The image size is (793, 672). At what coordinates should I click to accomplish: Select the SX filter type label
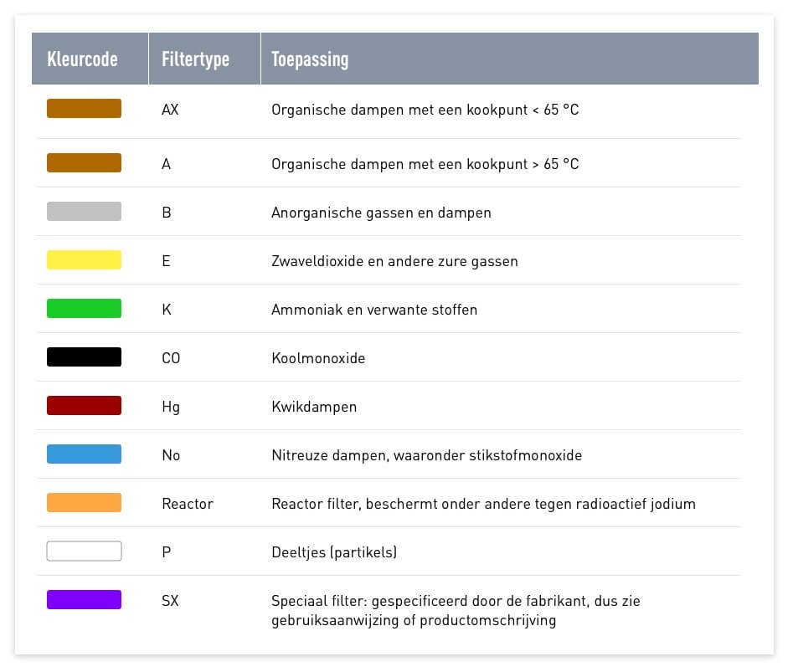(170, 601)
